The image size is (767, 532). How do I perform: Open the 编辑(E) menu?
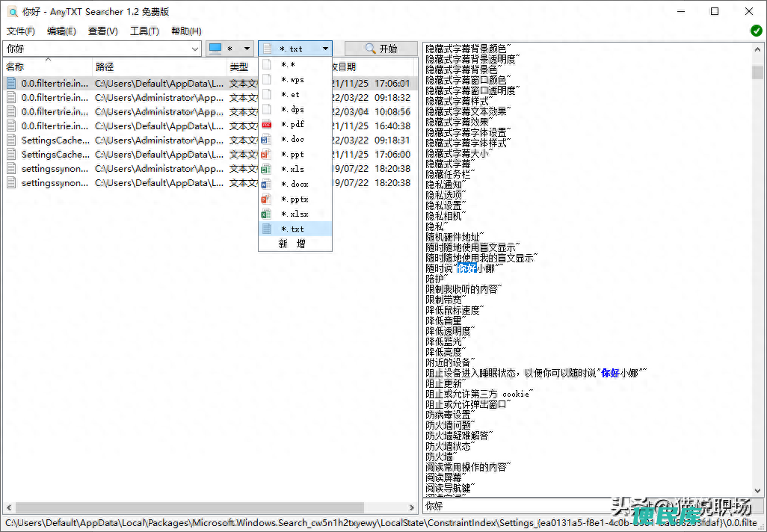coord(61,31)
